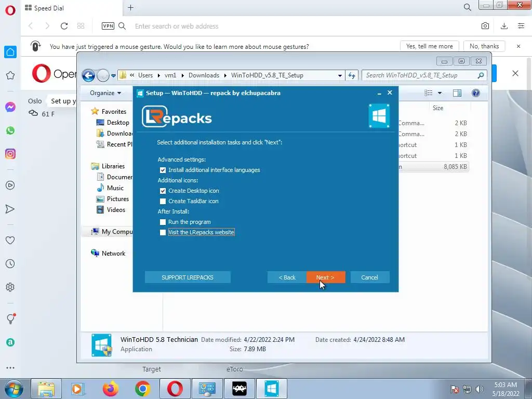Check the Run the program option

163,222
